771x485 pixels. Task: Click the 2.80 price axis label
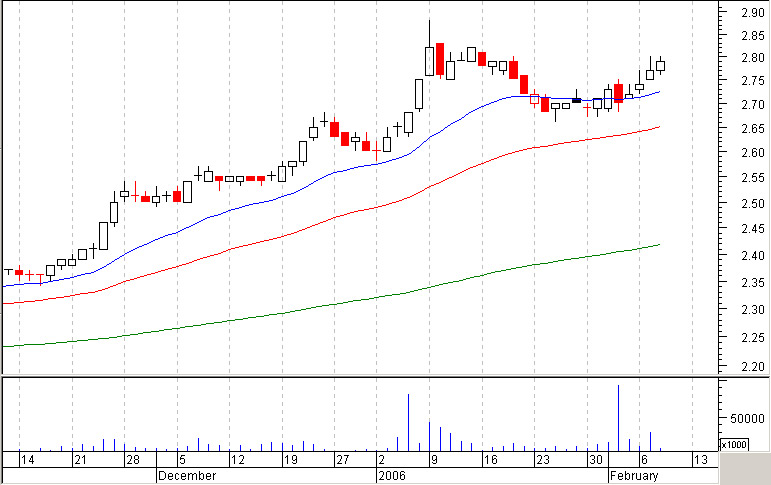coord(752,58)
